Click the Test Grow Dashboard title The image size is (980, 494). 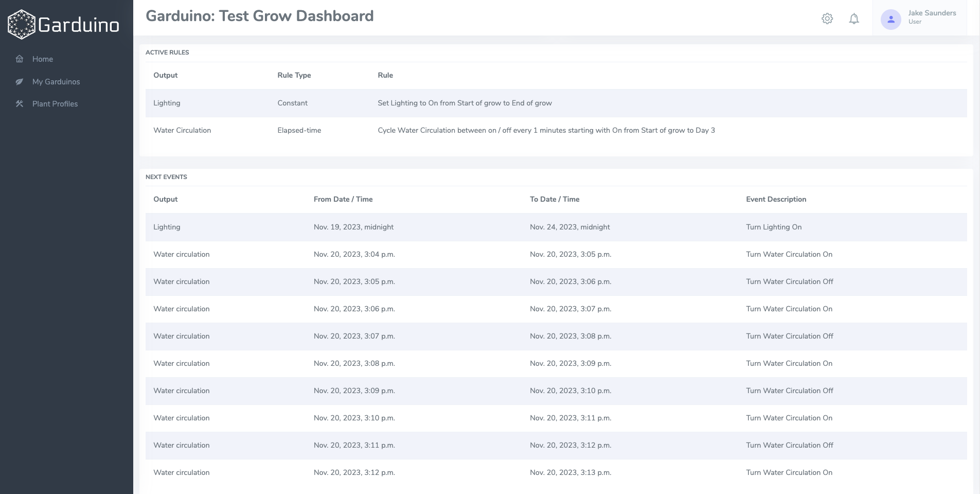(259, 16)
